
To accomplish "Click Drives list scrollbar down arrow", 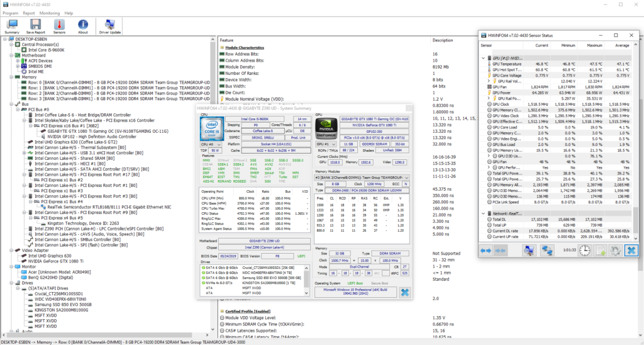I will tap(306, 293).
